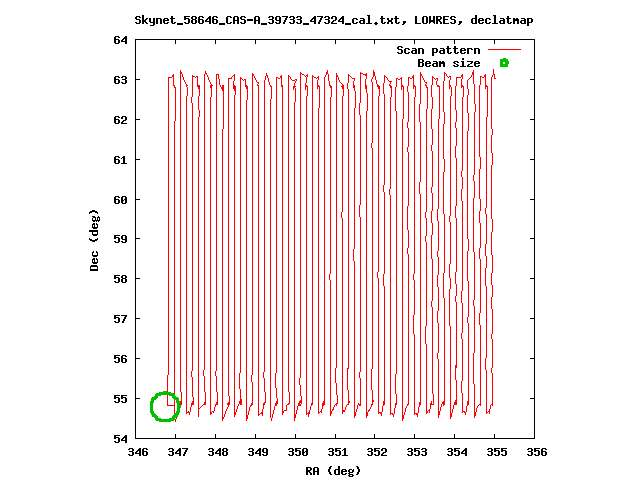
Task: Click the Dec axis tick label 54
Action: (120, 439)
